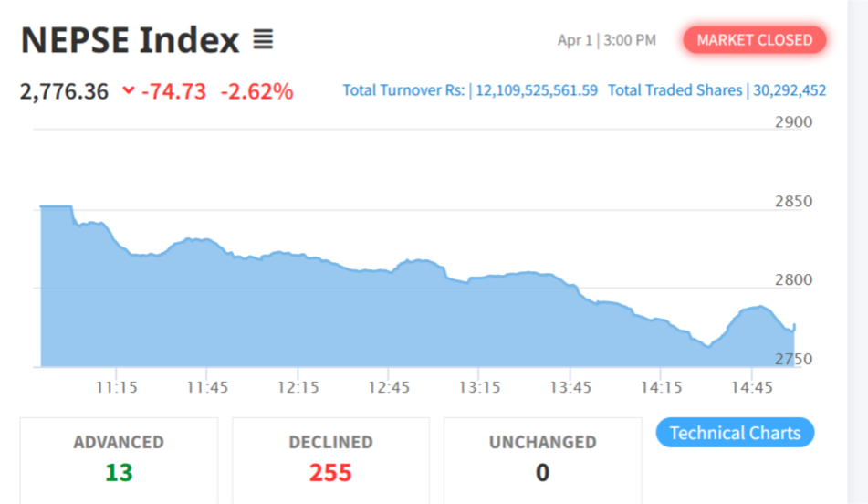Click the blue filled chart area
Image resolution: width=868 pixels, height=504 pixels.
[365, 320]
